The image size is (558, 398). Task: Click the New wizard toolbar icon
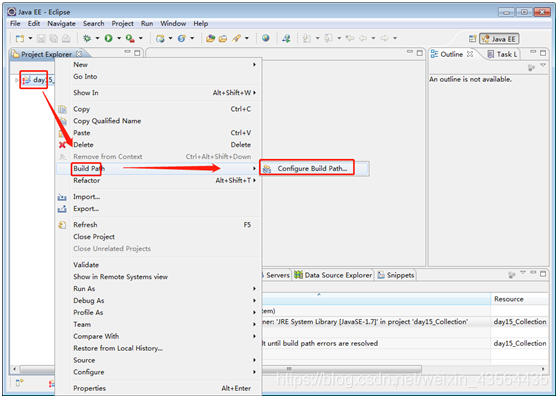coord(20,38)
